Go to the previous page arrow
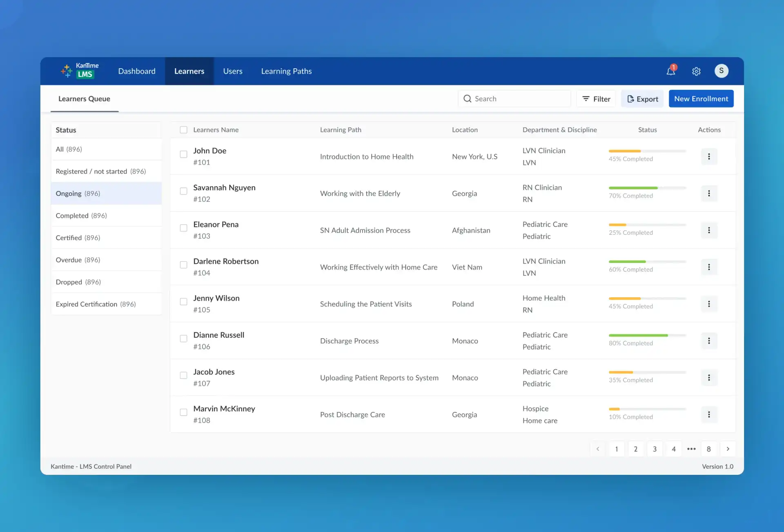The height and width of the screenshot is (532, 784). coord(598,449)
